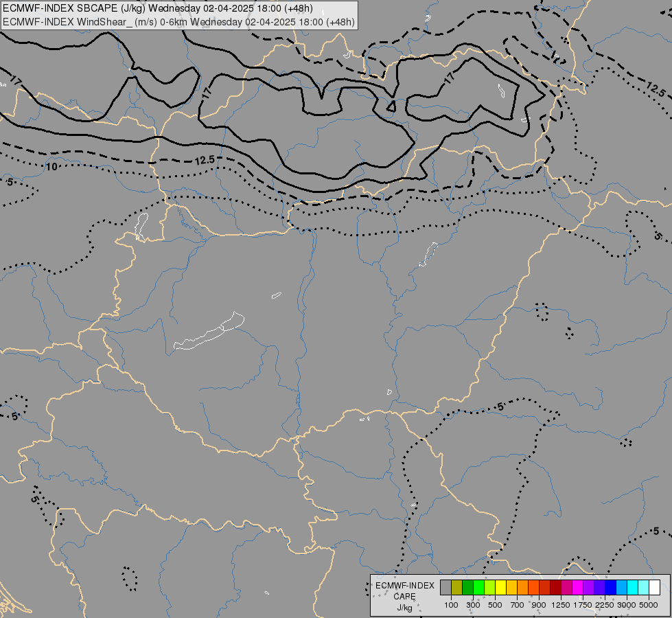Click the brick red swatch right of 900
The image size is (672, 618).
[545, 587]
